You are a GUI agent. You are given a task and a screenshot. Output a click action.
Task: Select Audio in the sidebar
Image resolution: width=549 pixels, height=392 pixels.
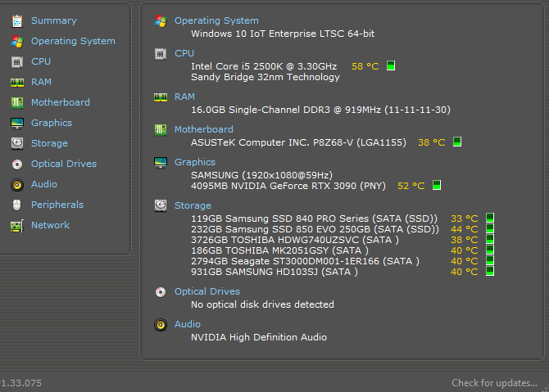coord(44,184)
